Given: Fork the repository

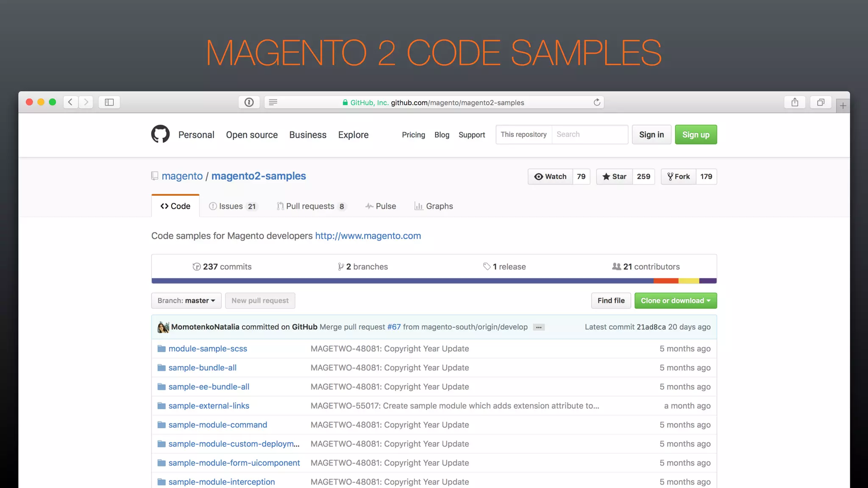Looking at the screenshot, I should 679,177.
